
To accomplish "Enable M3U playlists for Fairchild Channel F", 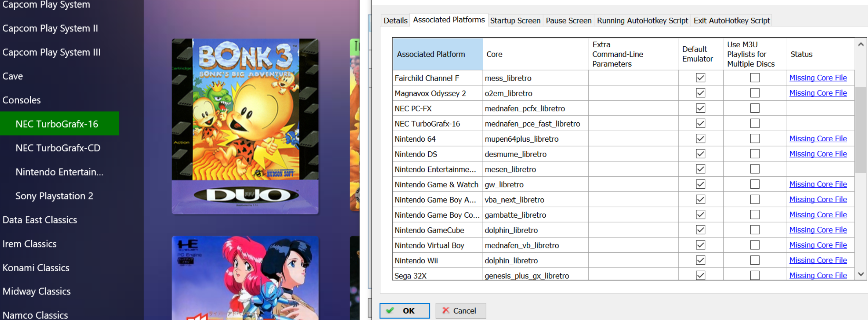I will pyautogui.click(x=755, y=78).
